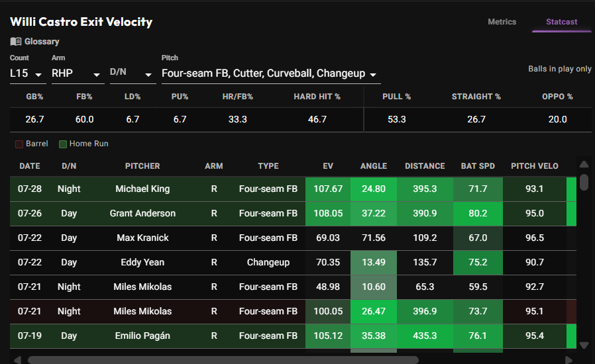595x364 pixels.
Task: Click the scroll down arrow icon
Action: [x=584, y=345]
